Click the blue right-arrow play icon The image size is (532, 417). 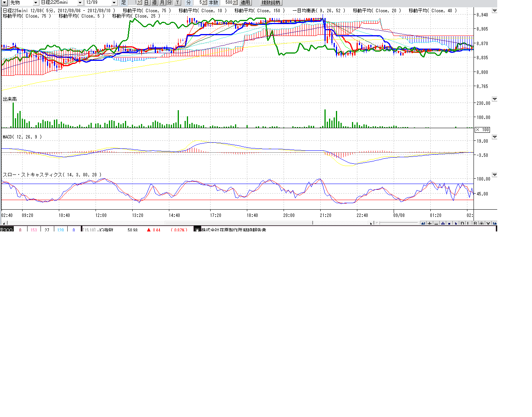456,224
